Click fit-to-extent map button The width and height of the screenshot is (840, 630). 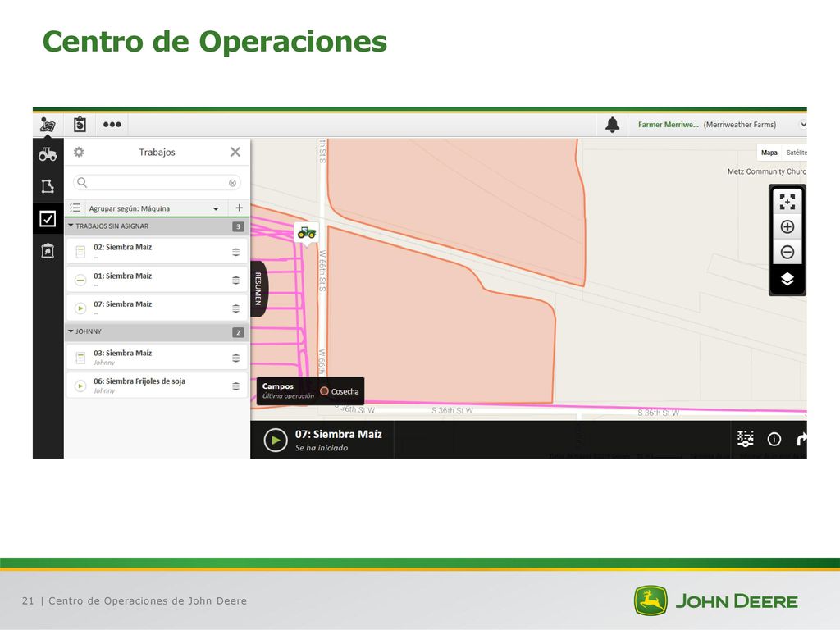[x=787, y=202]
